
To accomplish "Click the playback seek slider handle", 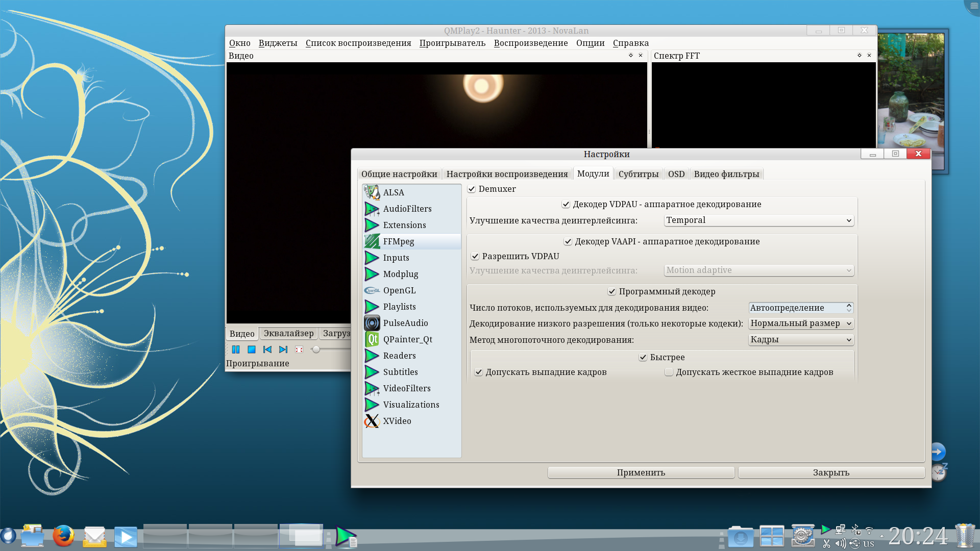I will click(x=316, y=349).
